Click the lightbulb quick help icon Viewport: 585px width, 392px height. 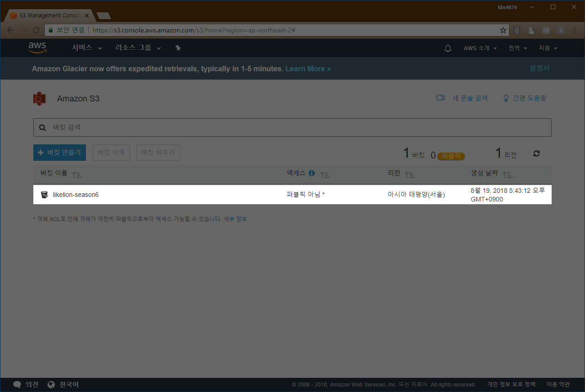tap(506, 98)
